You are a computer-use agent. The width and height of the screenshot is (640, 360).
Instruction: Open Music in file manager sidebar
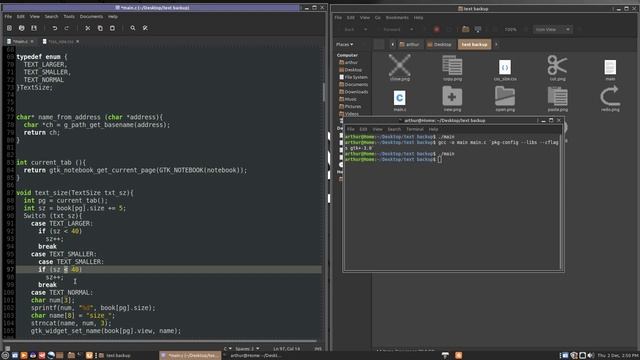[x=348, y=99]
